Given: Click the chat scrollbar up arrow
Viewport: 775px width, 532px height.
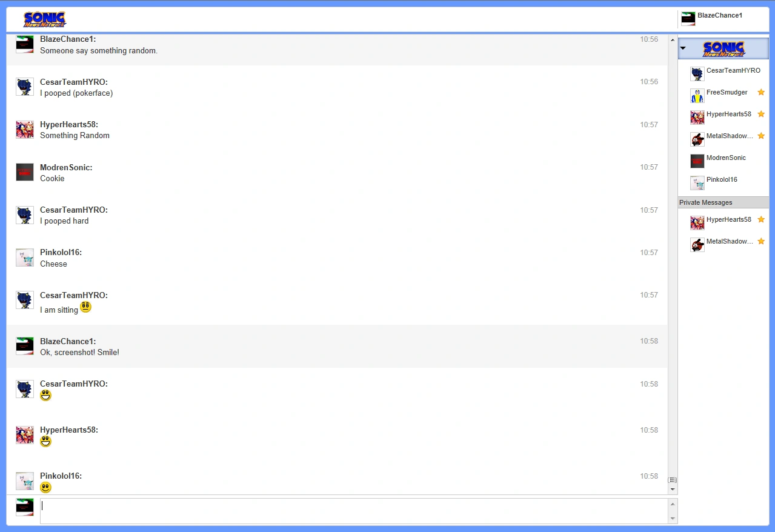Looking at the screenshot, I should click(672, 40).
